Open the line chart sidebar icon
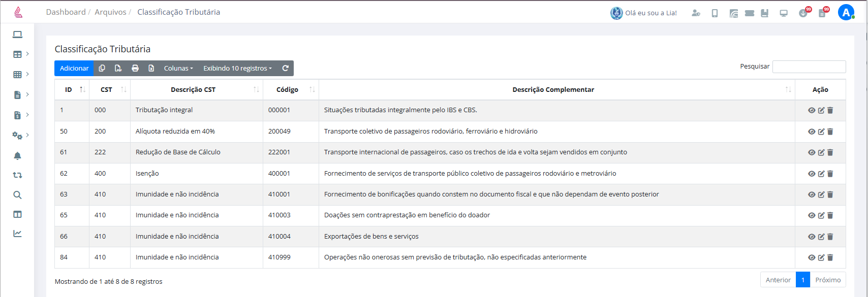This screenshot has width=868, height=297. (17, 234)
